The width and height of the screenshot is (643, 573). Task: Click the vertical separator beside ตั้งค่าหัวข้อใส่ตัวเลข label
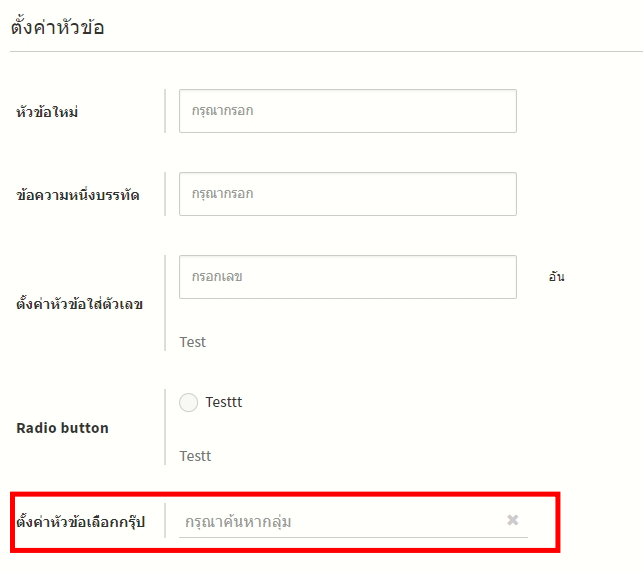(x=165, y=303)
